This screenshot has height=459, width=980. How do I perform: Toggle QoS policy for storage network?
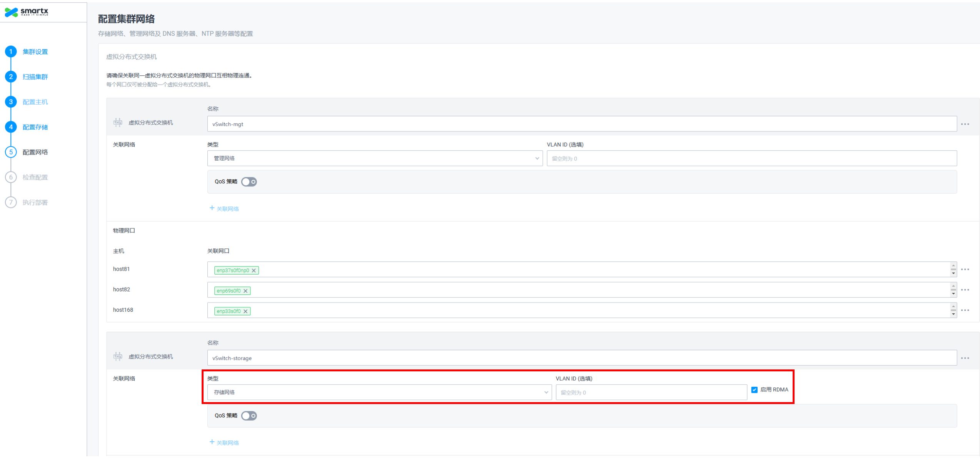coord(249,416)
